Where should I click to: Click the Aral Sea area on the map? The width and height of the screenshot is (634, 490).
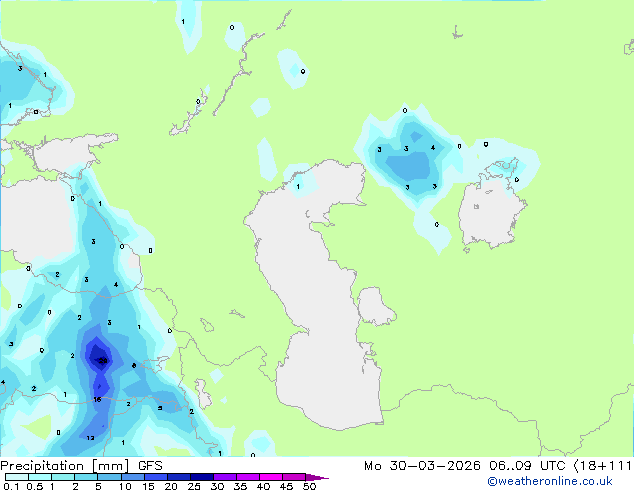491,212
